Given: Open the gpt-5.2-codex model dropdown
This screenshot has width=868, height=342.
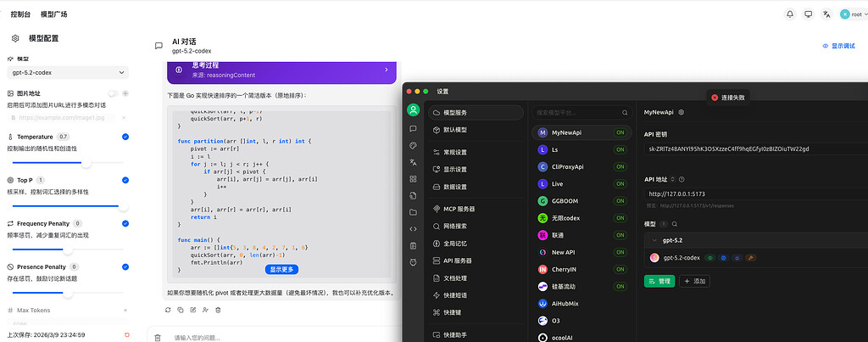Looking at the screenshot, I should 68,73.
